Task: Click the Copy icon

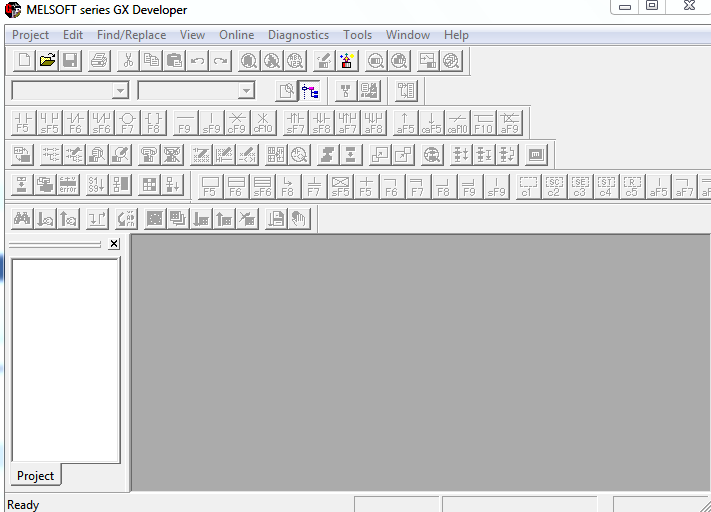Action: pyautogui.click(x=151, y=60)
